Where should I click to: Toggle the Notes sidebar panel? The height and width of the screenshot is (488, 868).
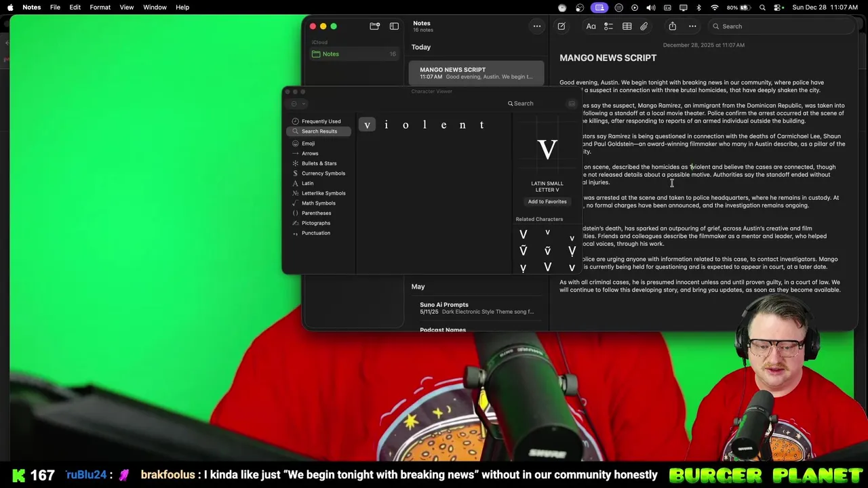pyautogui.click(x=394, y=26)
